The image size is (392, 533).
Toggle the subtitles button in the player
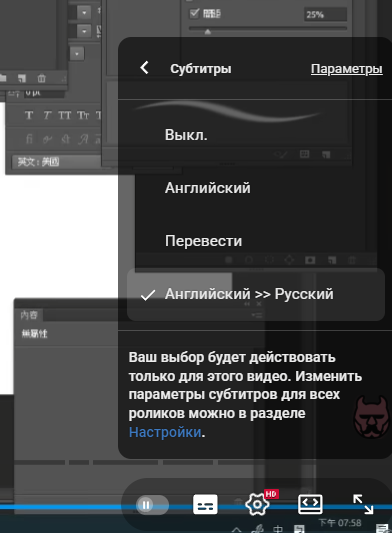(205, 504)
